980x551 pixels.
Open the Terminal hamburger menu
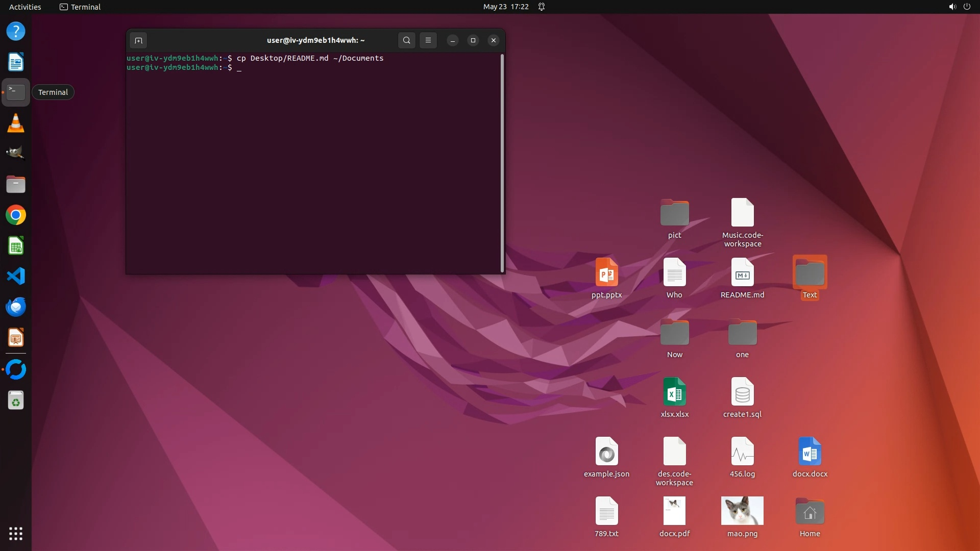click(428, 40)
